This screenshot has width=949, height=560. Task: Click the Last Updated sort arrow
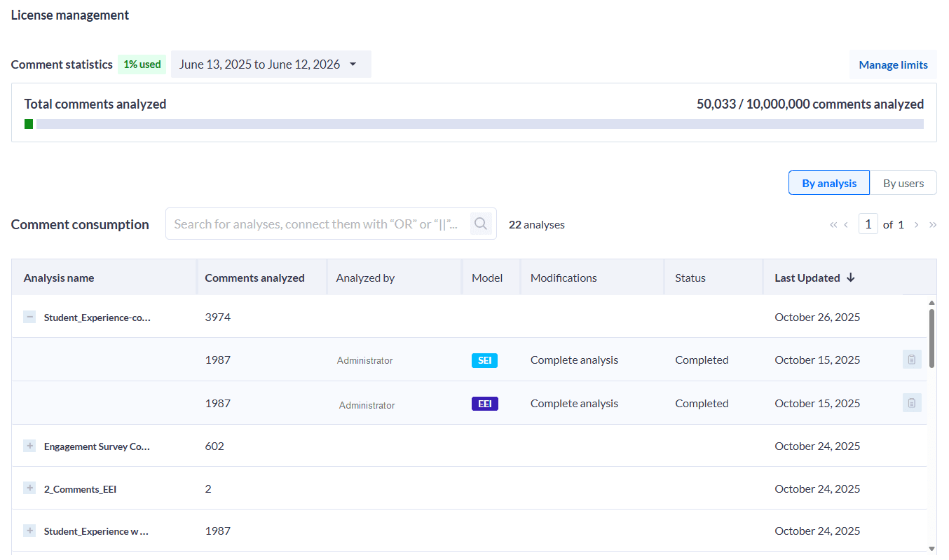(x=851, y=278)
